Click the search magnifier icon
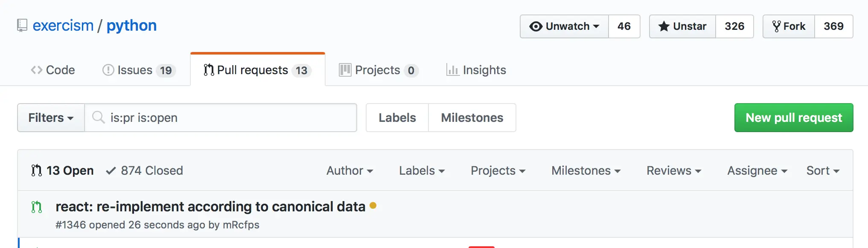The image size is (868, 248). [98, 117]
